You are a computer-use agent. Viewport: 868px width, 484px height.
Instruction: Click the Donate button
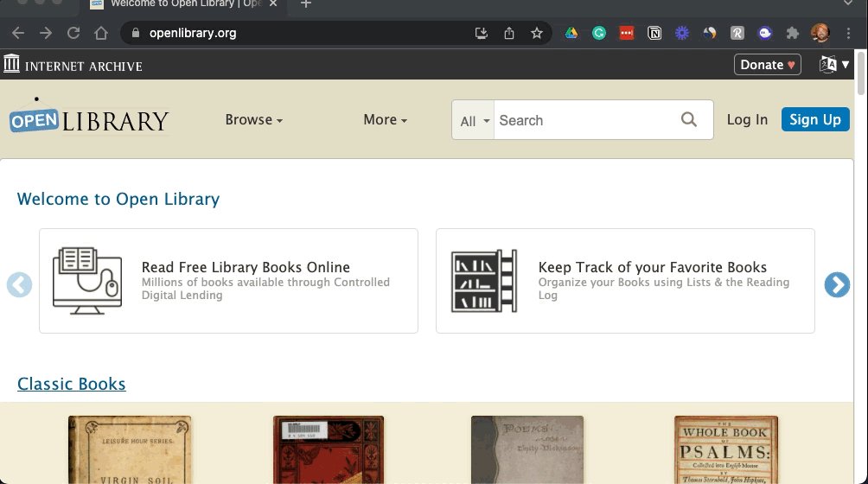(767, 65)
